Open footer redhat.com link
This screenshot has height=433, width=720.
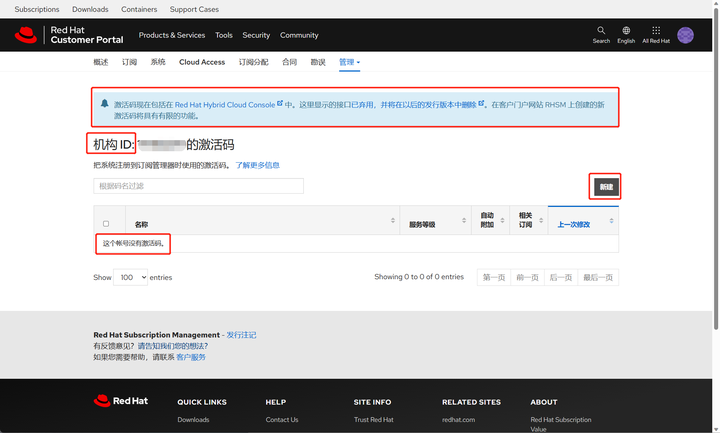[x=459, y=420]
